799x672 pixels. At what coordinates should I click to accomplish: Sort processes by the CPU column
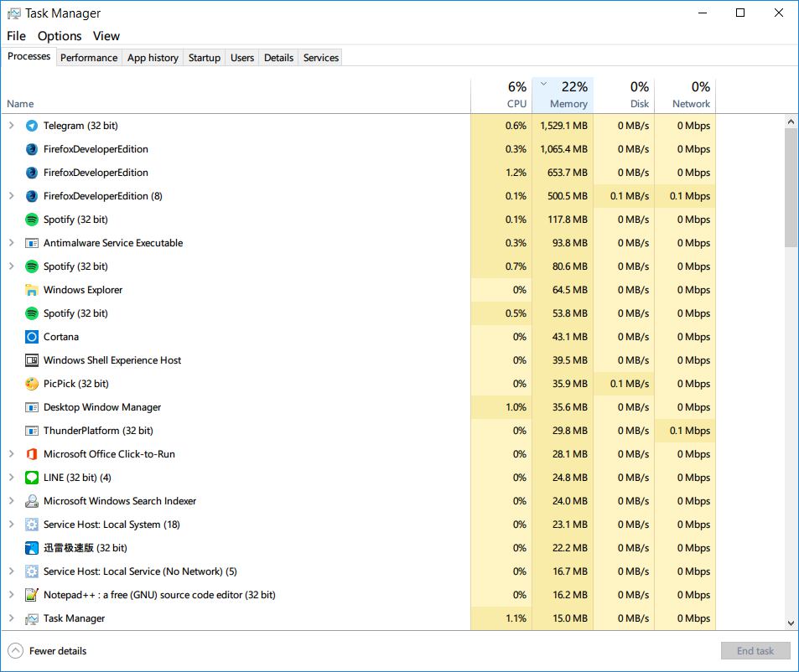coord(501,96)
